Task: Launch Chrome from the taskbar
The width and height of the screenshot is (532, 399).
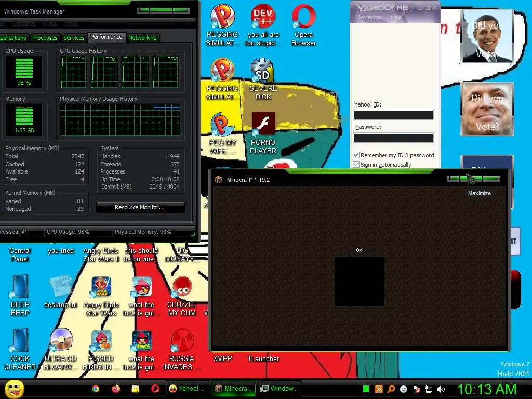Action: [96, 389]
